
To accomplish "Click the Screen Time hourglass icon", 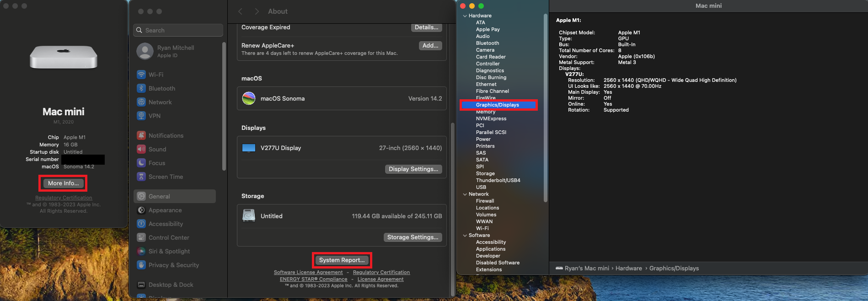I will [x=141, y=177].
